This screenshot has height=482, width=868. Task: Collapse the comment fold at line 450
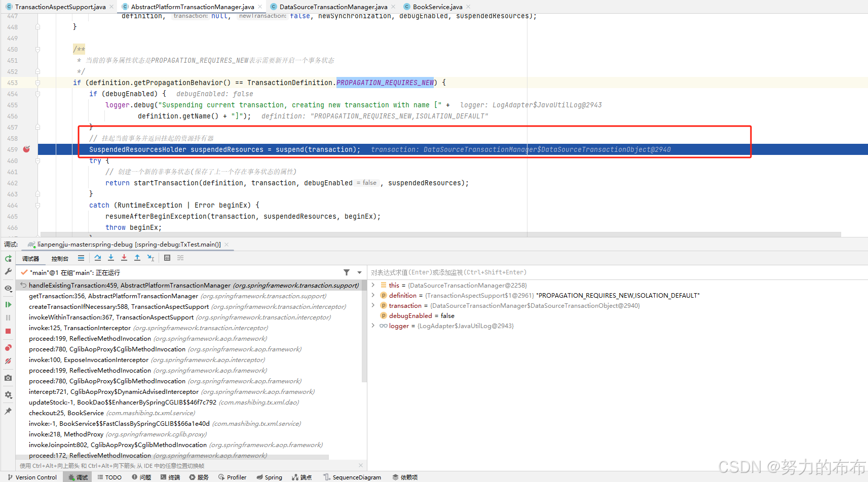[x=37, y=49]
